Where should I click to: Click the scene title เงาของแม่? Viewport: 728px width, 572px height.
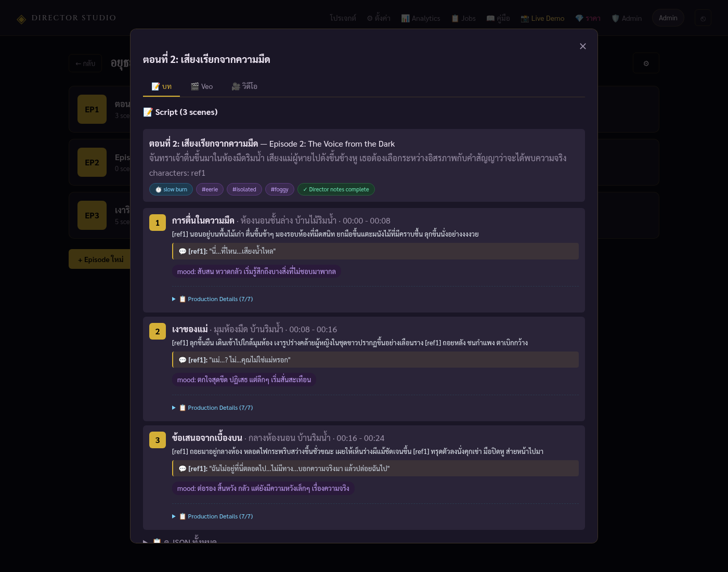(190, 329)
